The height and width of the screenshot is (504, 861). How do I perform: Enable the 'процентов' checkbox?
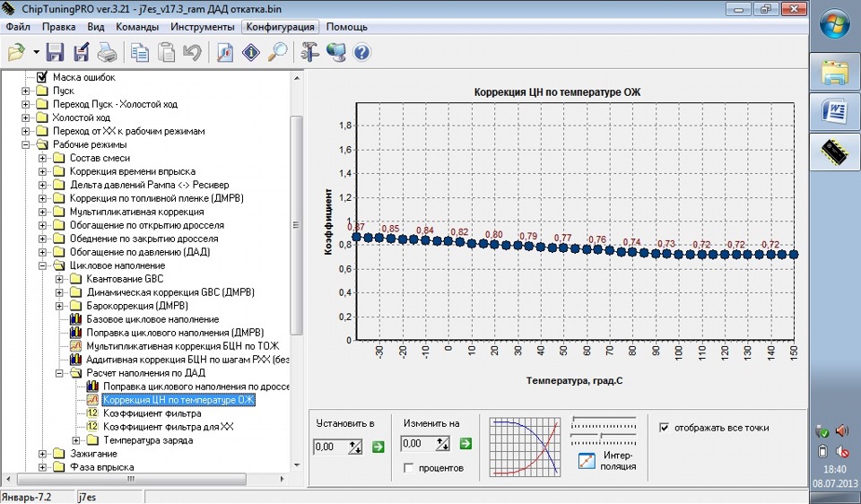pos(408,468)
